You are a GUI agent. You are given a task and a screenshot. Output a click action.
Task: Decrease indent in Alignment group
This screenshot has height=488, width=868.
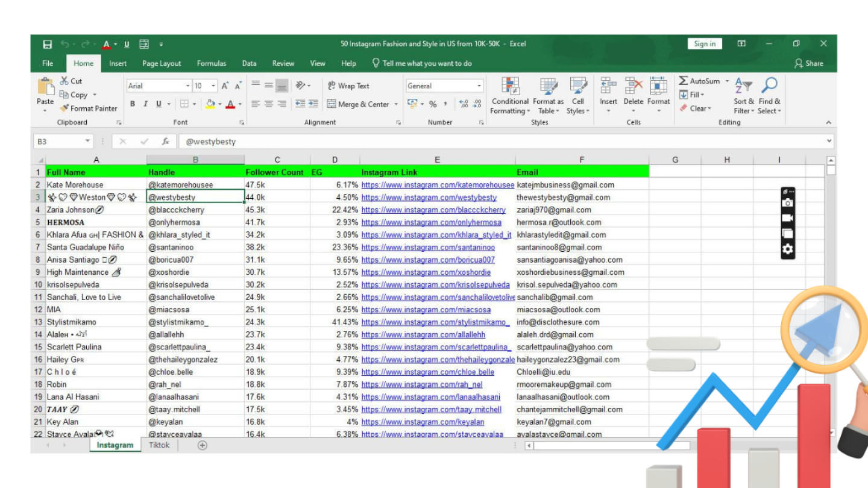pyautogui.click(x=300, y=104)
